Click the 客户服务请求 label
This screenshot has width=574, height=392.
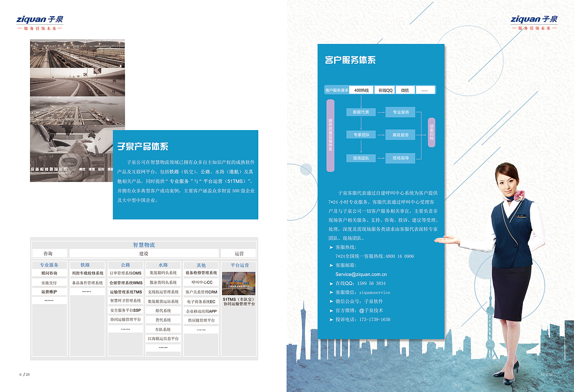(x=337, y=90)
